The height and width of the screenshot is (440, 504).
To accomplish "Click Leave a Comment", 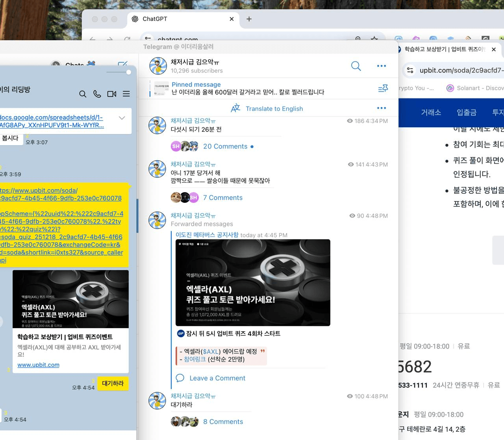I will click(x=217, y=378).
